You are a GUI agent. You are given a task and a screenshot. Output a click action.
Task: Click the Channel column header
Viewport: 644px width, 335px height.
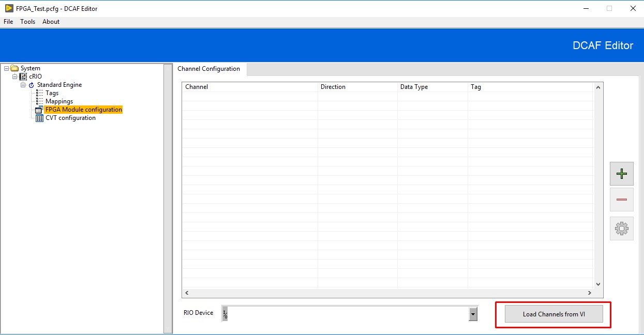pos(250,87)
